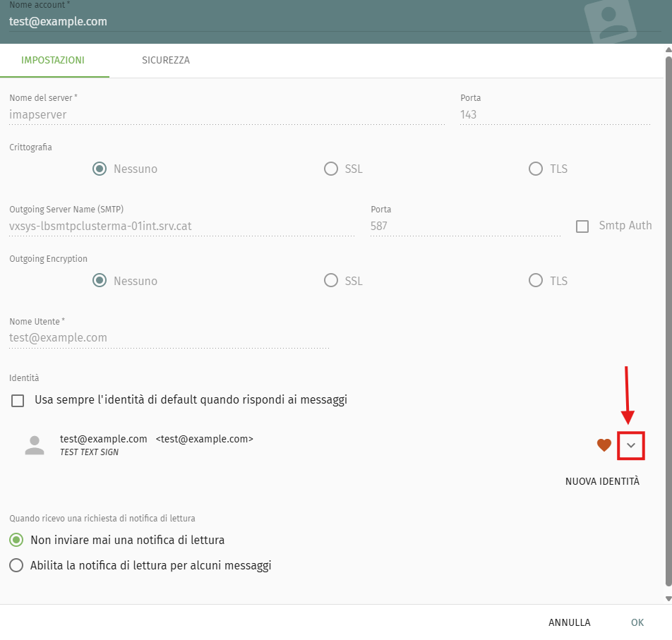Open the Impostazioni tab

point(53,61)
